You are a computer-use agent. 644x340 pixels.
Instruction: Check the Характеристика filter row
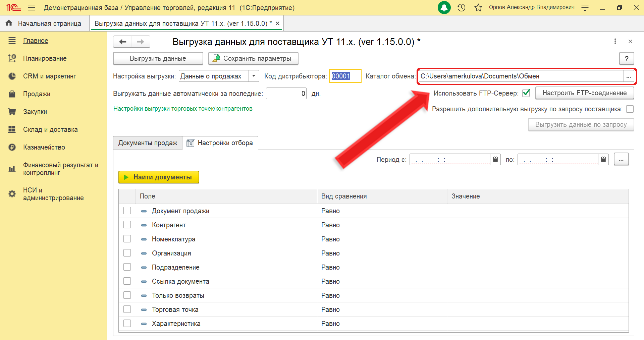(x=127, y=323)
